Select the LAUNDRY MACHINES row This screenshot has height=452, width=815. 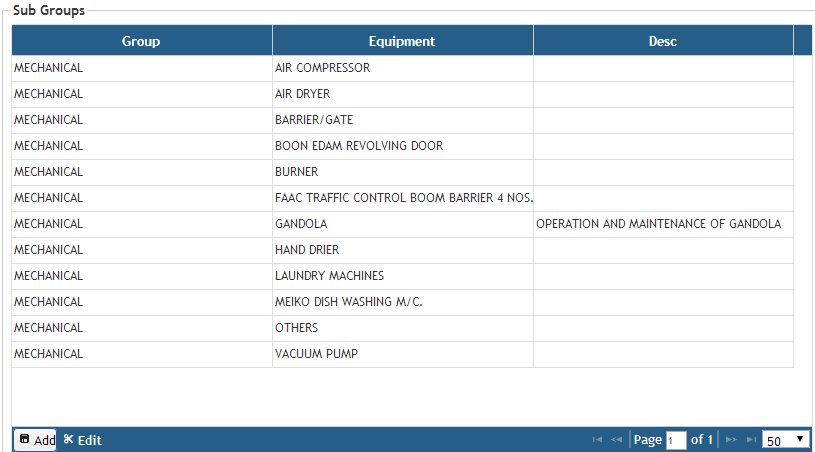(329, 276)
